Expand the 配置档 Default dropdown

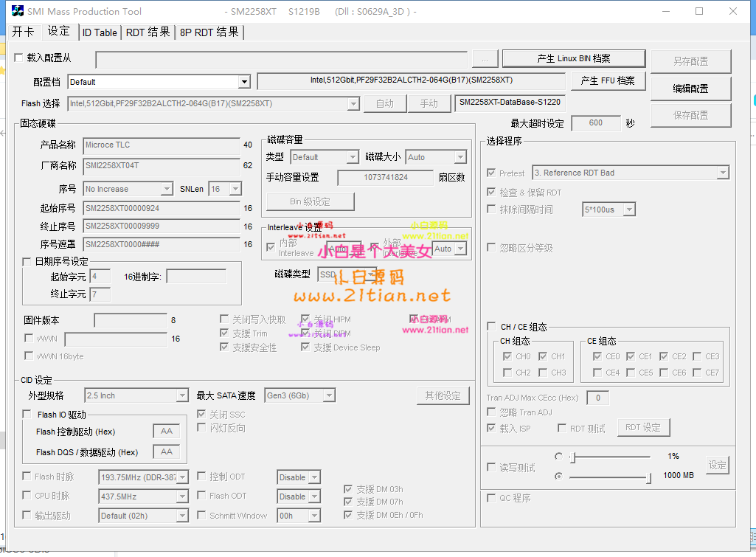[x=244, y=82]
